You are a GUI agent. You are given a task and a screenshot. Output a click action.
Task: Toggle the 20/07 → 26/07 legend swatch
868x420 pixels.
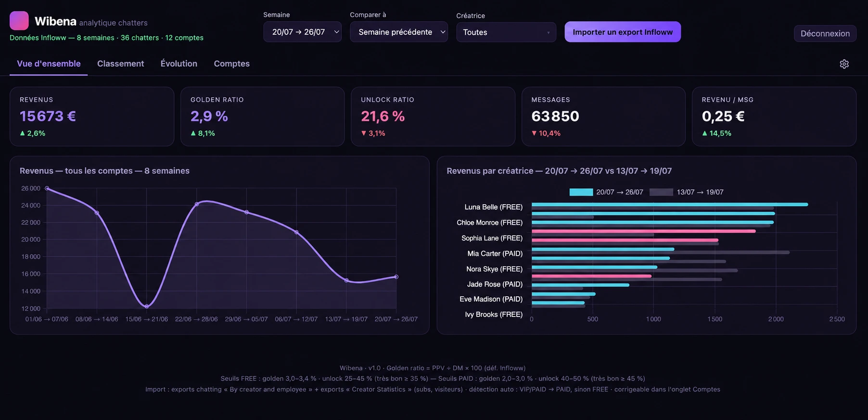pos(581,192)
